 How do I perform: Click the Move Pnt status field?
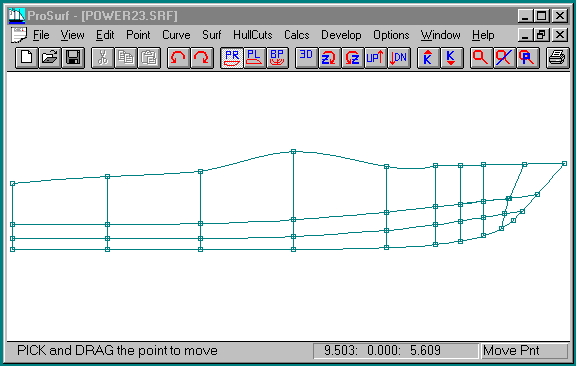tap(524, 350)
